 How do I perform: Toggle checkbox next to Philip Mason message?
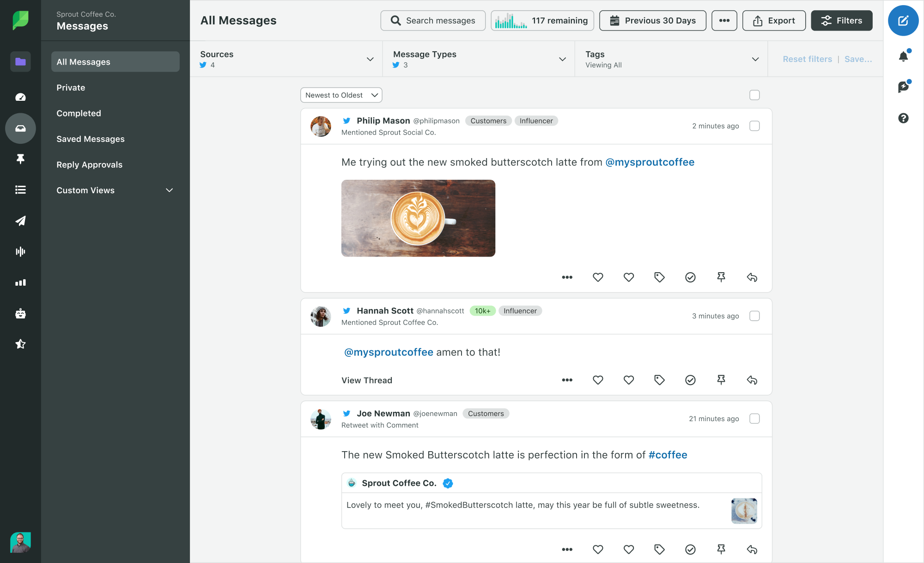[x=754, y=126]
